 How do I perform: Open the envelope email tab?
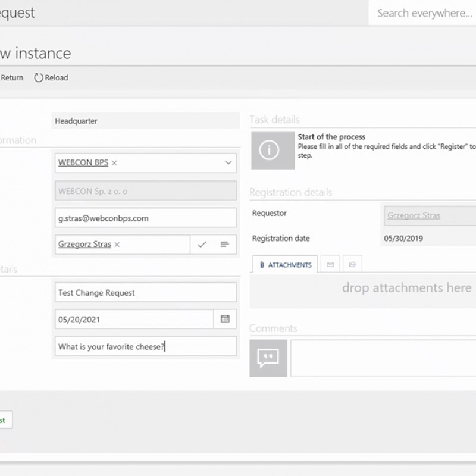[x=330, y=265]
